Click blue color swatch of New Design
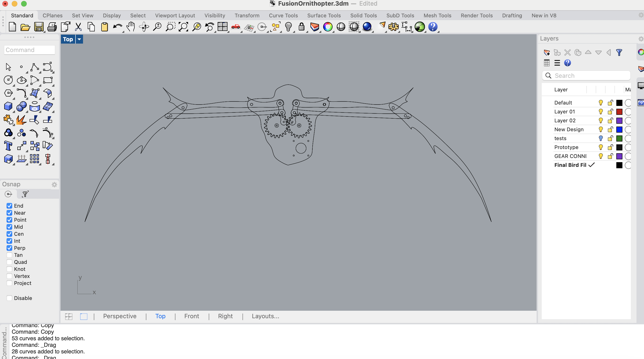 [x=619, y=129]
